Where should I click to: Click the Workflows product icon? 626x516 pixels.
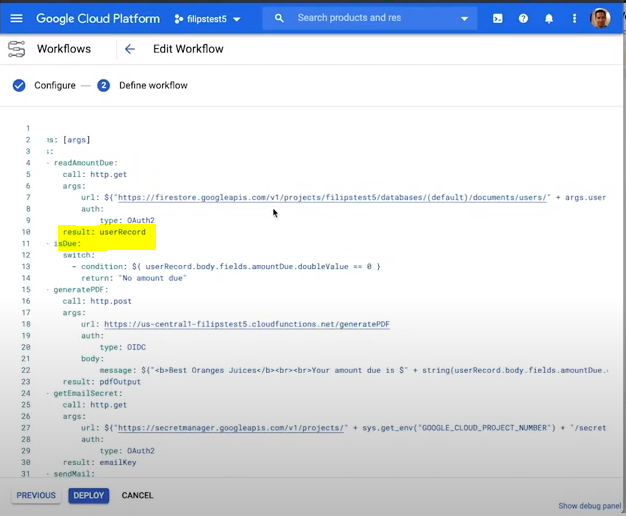tap(16, 49)
